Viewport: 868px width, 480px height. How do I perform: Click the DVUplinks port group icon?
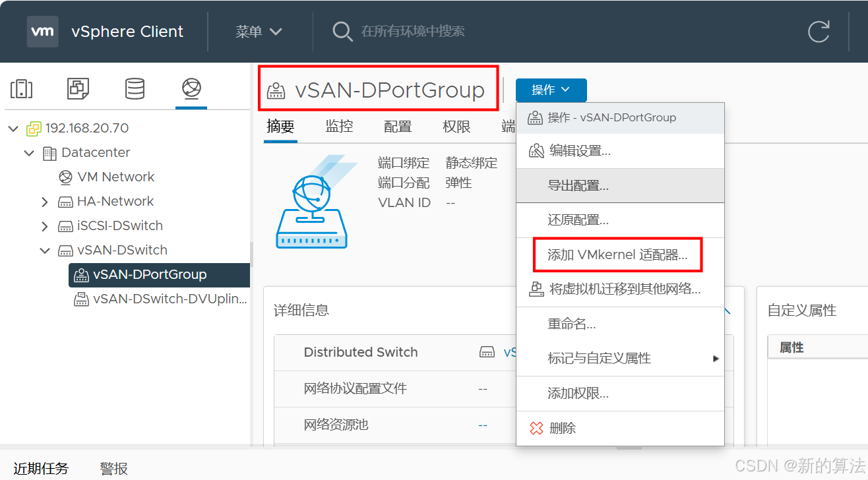tap(81, 299)
